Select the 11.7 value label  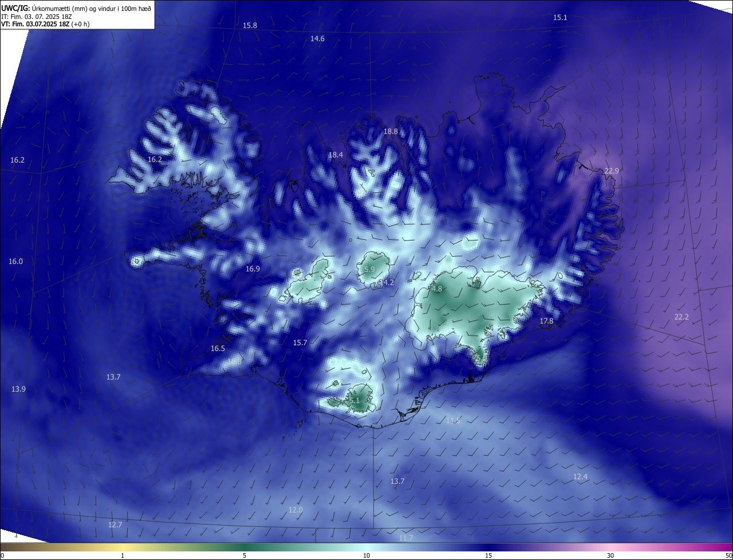pyautogui.click(x=405, y=538)
